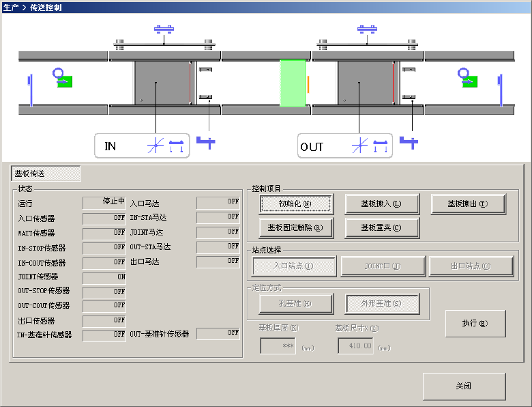Viewport: 532px width, 407px height.
Task: Click the 入口马达 OFF status value
Action: (218, 203)
